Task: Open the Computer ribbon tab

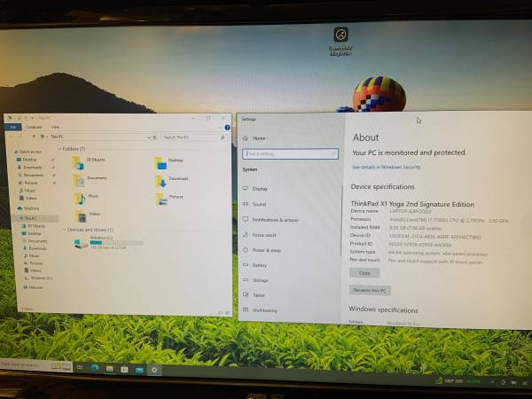Action: click(x=34, y=127)
